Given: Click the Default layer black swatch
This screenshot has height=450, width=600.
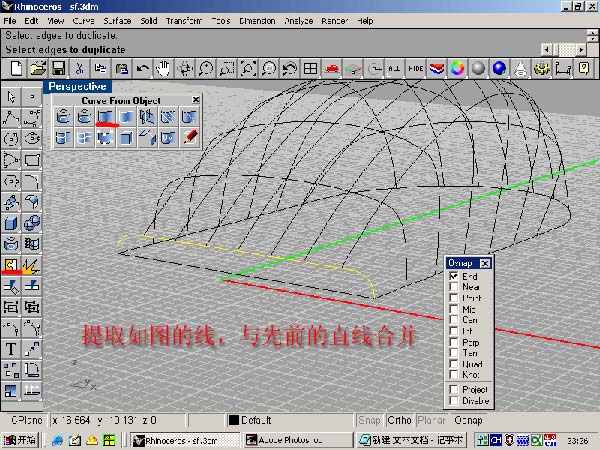Looking at the screenshot, I should [233, 420].
